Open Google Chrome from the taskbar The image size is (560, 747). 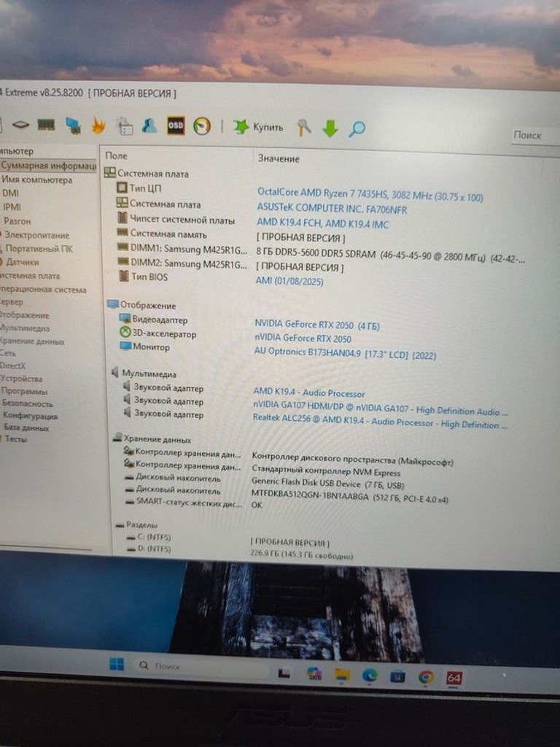426,677
